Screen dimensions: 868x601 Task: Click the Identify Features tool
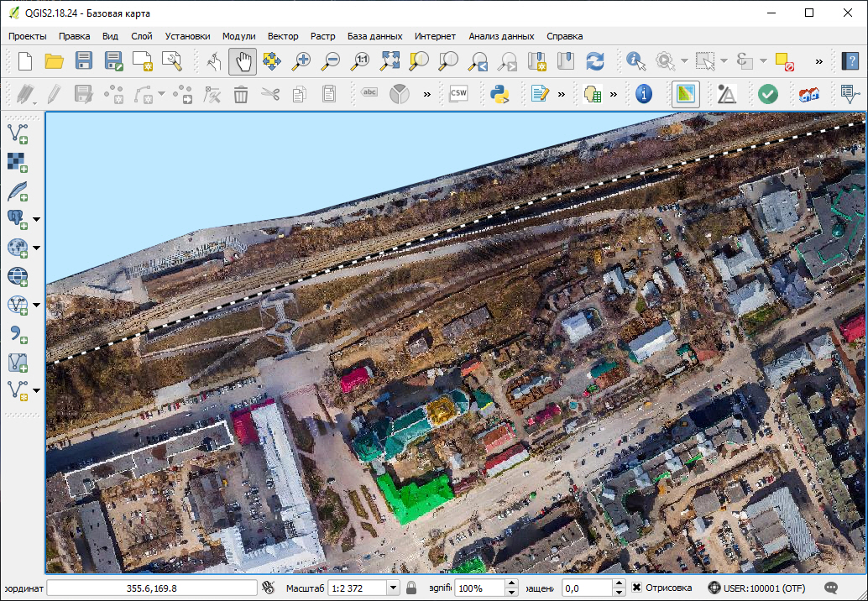[635, 60]
